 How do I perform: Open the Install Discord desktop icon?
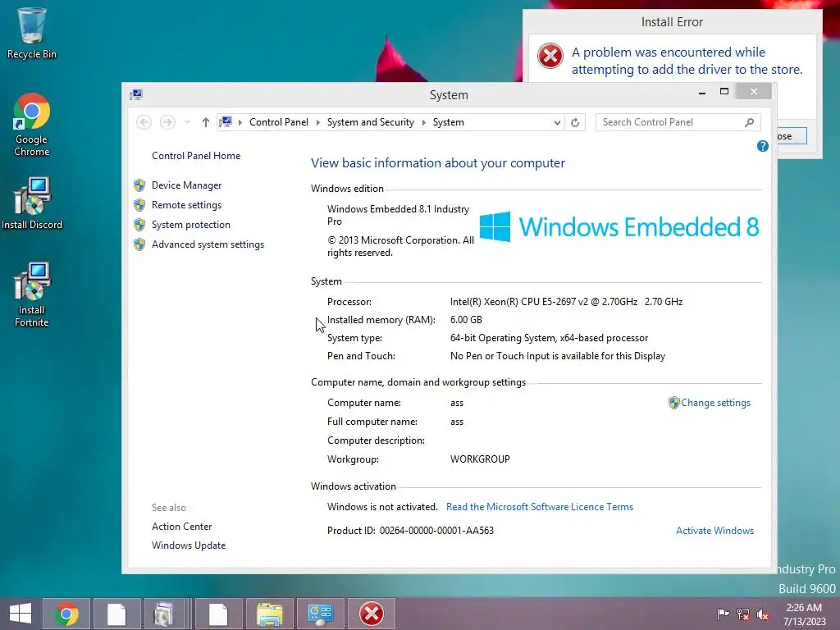pyautogui.click(x=32, y=203)
